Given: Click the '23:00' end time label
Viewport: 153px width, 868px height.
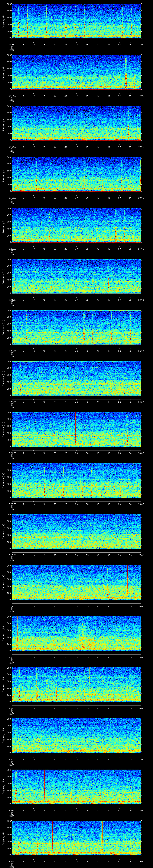Looking at the screenshot, I should pyautogui.click(x=141, y=351).
